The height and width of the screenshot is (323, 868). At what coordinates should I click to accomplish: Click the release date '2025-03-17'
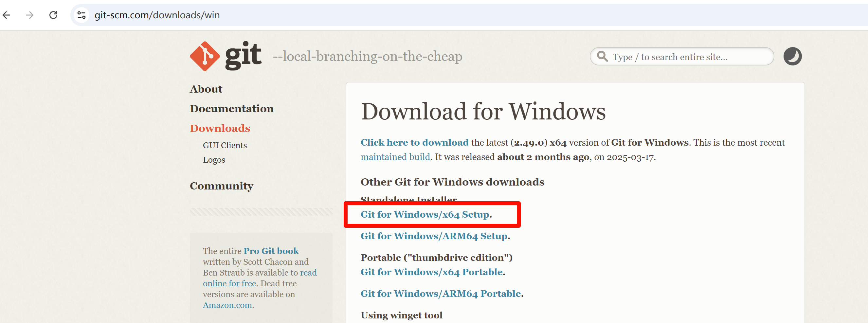coord(630,157)
